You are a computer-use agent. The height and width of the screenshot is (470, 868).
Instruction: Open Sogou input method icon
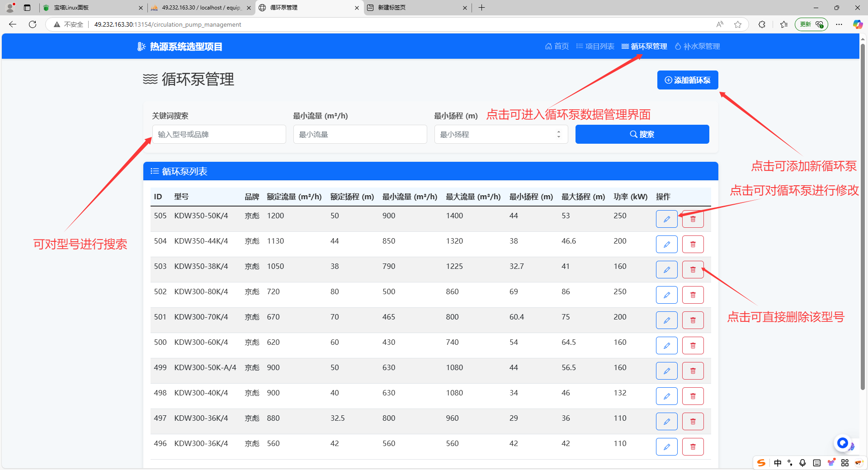point(761,463)
